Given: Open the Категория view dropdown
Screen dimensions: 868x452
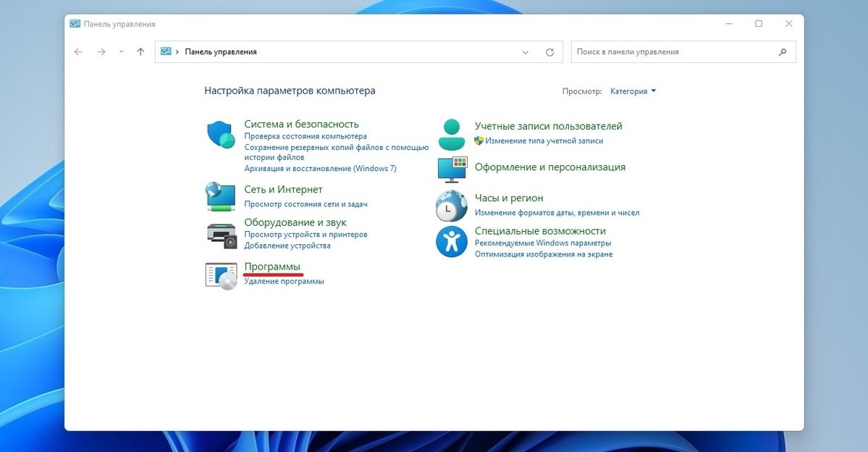Looking at the screenshot, I should [x=633, y=91].
